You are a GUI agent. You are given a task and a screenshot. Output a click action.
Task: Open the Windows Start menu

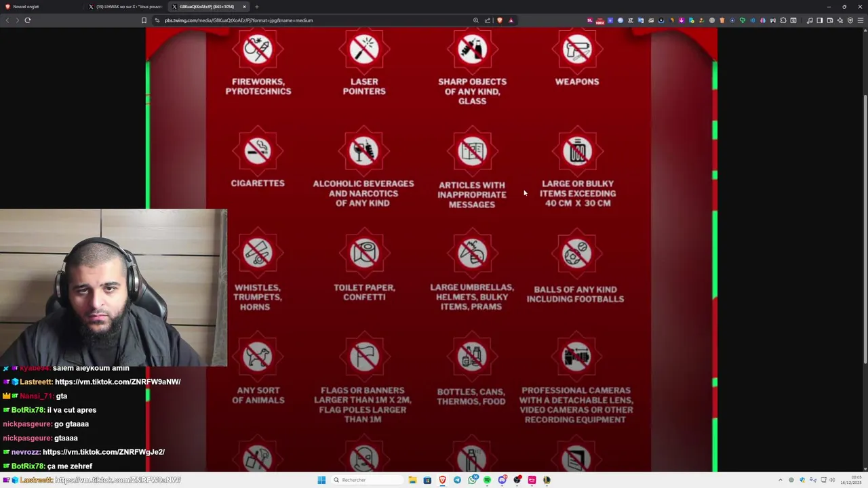coord(321,480)
